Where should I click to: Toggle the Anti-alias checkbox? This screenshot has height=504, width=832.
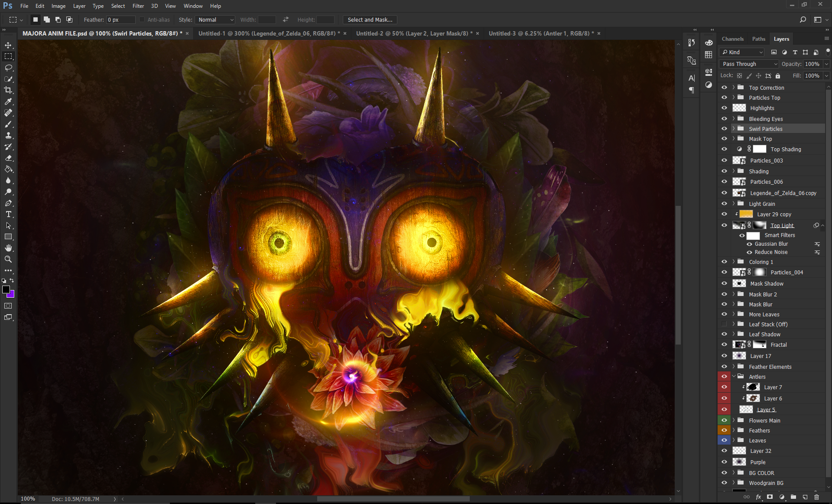click(x=142, y=20)
